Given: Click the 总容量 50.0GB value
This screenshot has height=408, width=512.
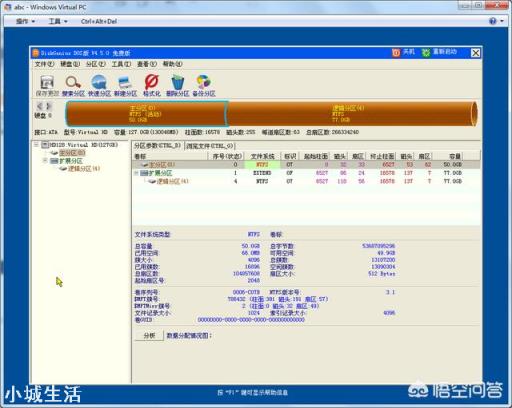Looking at the screenshot, I should tap(251, 246).
